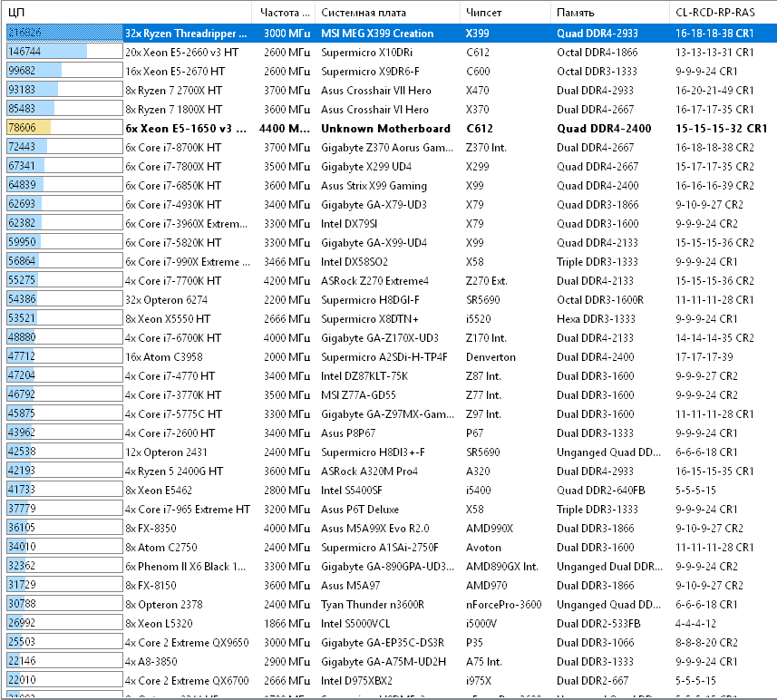Click the 4x Core i7-7700K HT entry
Screen dimensions: 777x700
click(x=173, y=280)
